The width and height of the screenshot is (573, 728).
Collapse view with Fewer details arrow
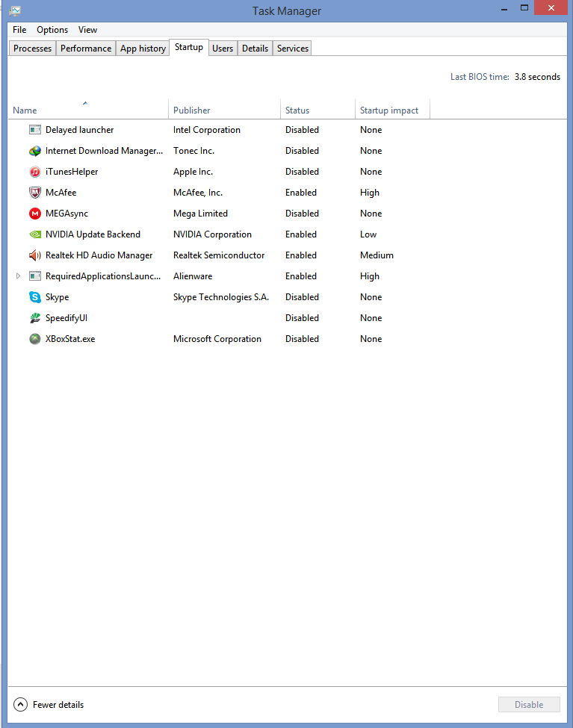tap(20, 705)
